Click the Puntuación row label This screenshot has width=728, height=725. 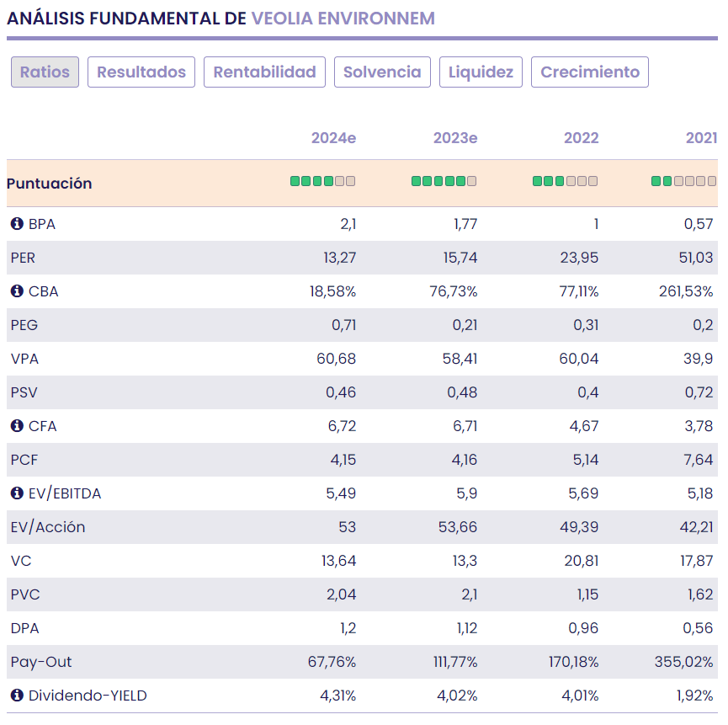coord(51,184)
